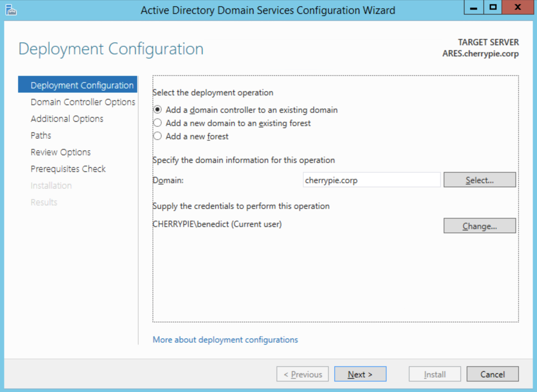Select "Add a domain controller to an existing domain"
Viewport: 537px width, 392px height.
pyautogui.click(x=158, y=110)
